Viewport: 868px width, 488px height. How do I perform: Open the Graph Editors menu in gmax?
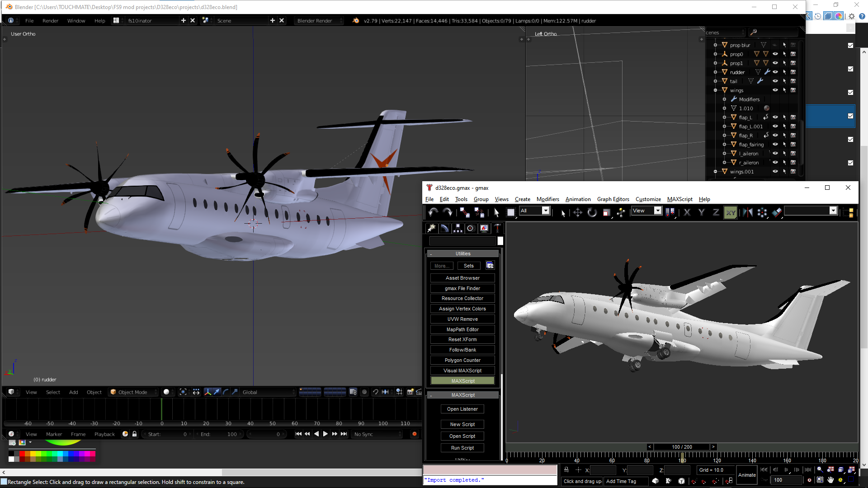point(613,199)
